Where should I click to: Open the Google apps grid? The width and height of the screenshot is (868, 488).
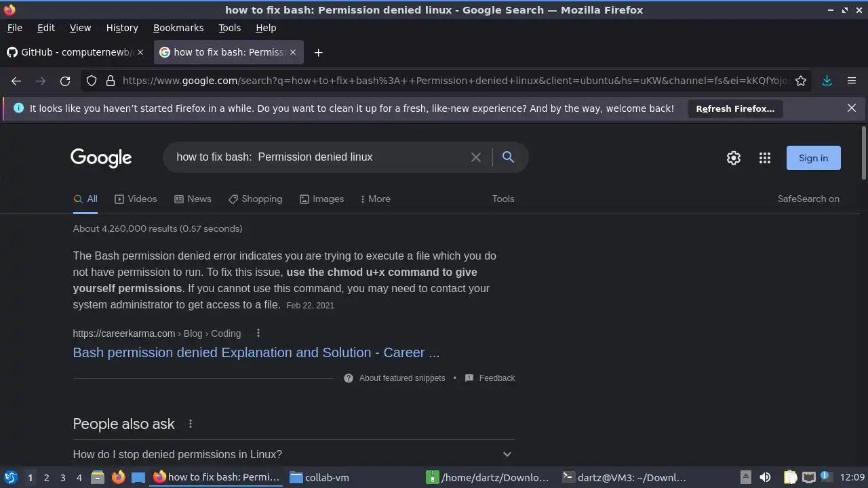(765, 158)
